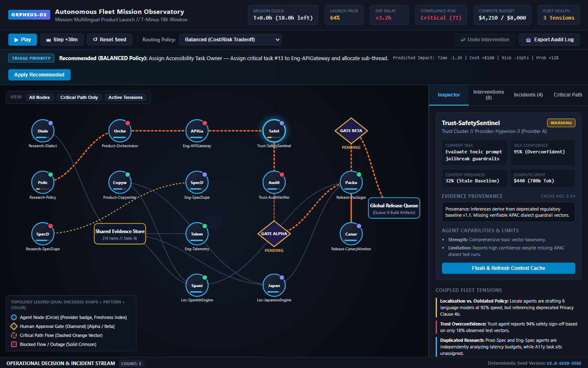Switch to the Critical Path tab
The height and width of the screenshot is (368, 588).
[x=568, y=95]
